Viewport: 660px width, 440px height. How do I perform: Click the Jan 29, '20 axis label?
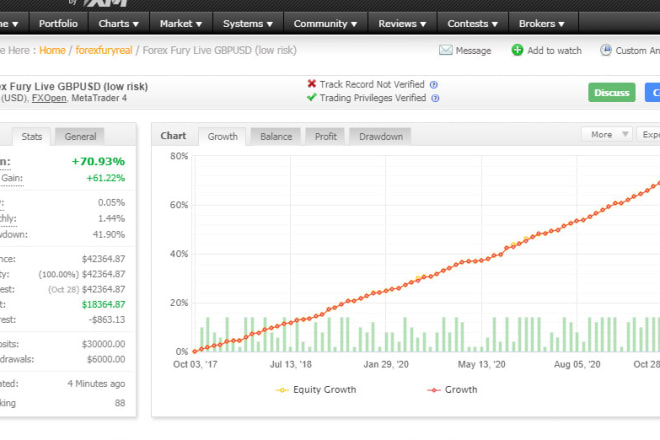(386, 364)
